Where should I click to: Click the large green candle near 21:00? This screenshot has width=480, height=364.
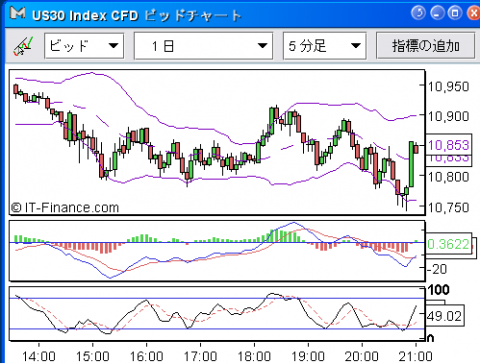point(411,164)
